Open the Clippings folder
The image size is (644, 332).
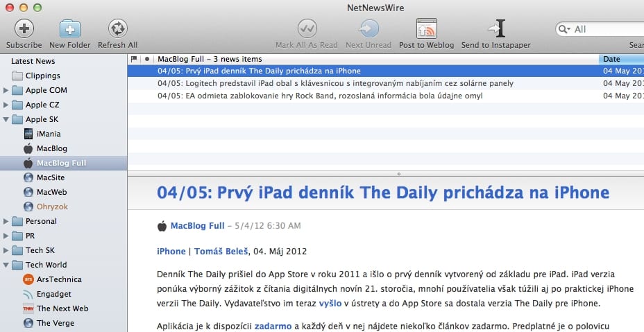click(43, 76)
